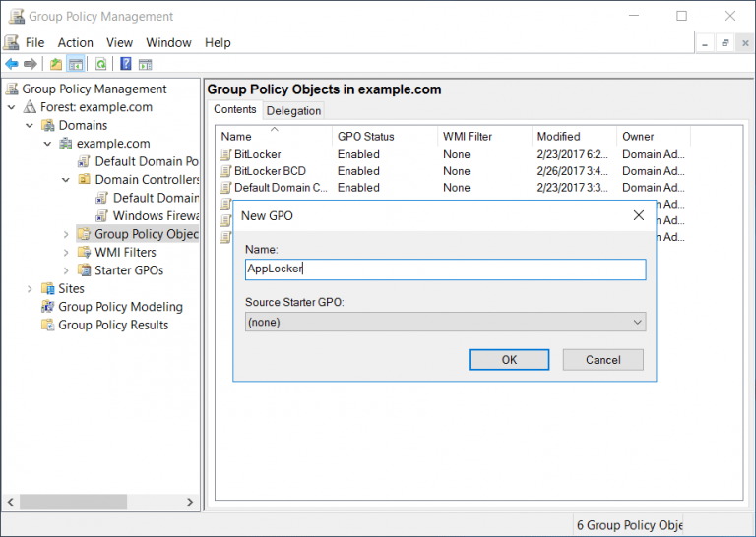Click the Domain Controllers OU icon

tap(84, 179)
